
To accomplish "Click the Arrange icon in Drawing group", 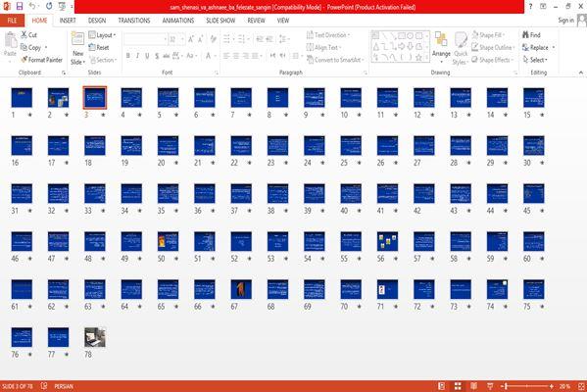I will [441, 39].
